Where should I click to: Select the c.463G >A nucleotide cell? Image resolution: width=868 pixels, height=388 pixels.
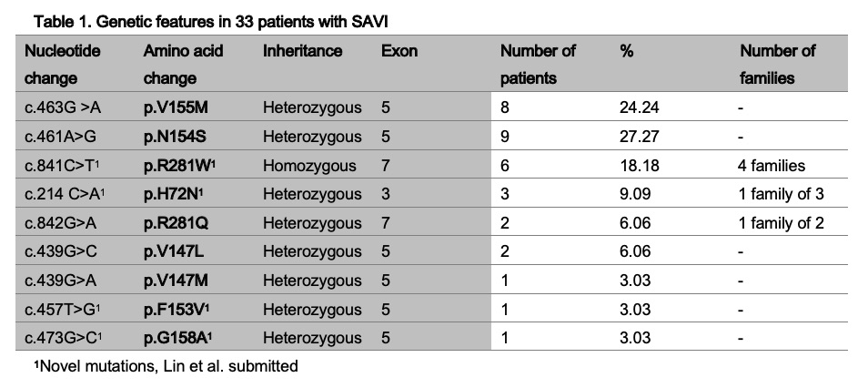(x=63, y=108)
